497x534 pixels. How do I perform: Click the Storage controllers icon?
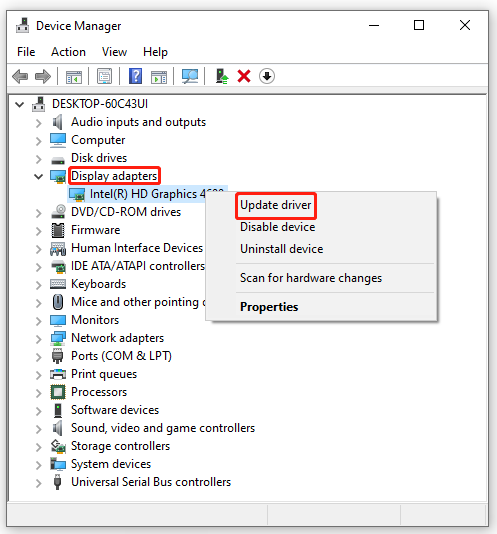58,446
